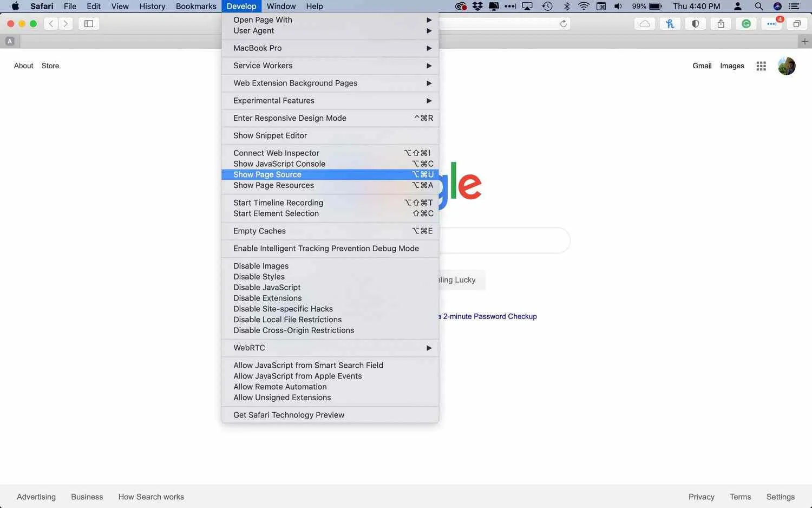The image size is (812, 508).
Task: Open the AirPlay display menu icon
Action: pyautogui.click(x=527, y=6)
